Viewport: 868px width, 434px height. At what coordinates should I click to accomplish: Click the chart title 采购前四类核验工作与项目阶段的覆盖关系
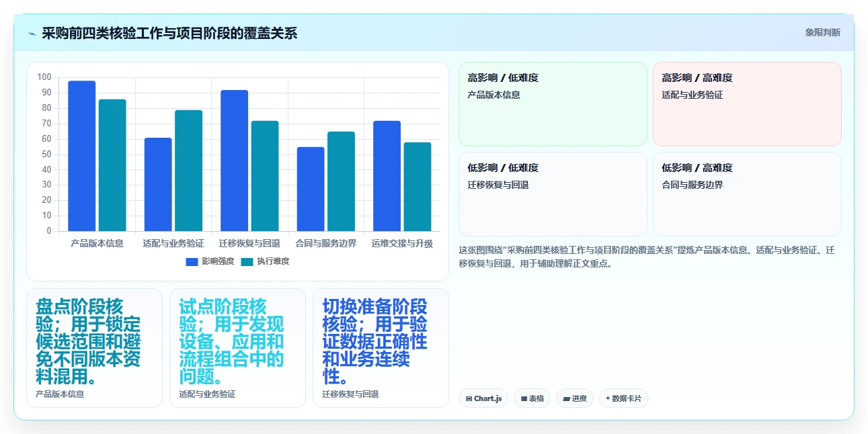(x=169, y=34)
